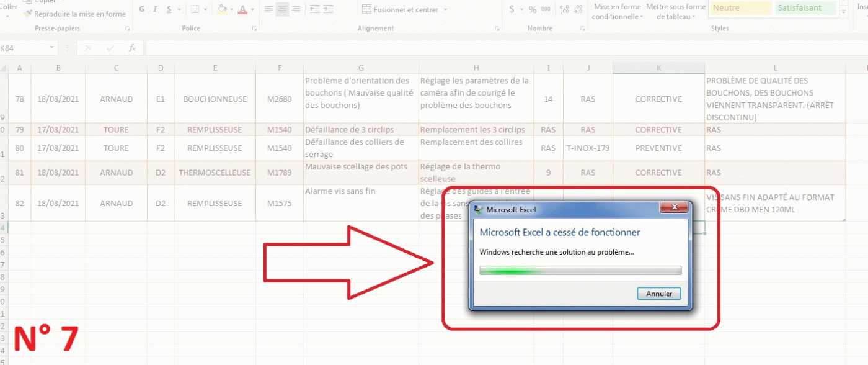Image resolution: width=868 pixels, height=365 pixels.
Task: Click inside the formula bar field
Action: [x=505, y=48]
